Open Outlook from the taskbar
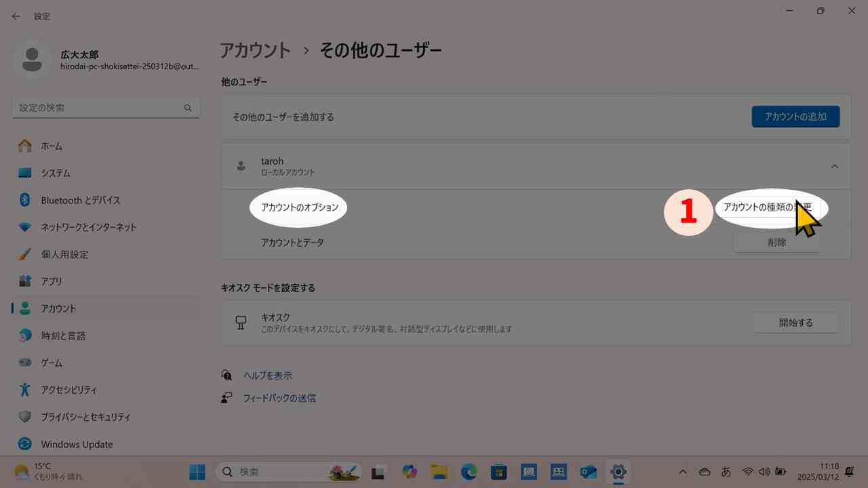The height and width of the screenshot is (488, 868). [587, 472]
